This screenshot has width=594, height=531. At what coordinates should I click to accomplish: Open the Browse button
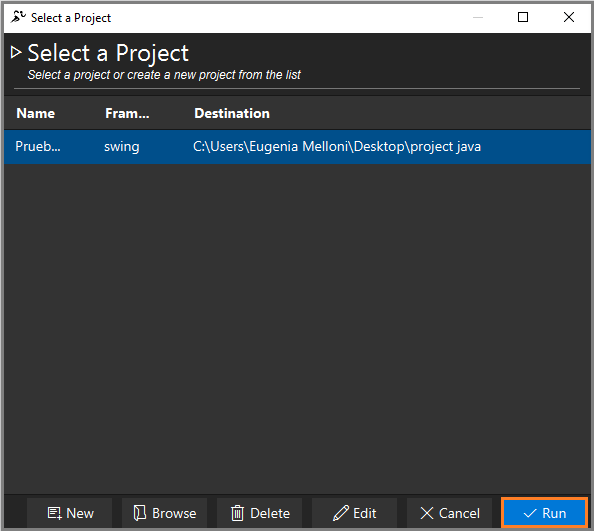164,514
